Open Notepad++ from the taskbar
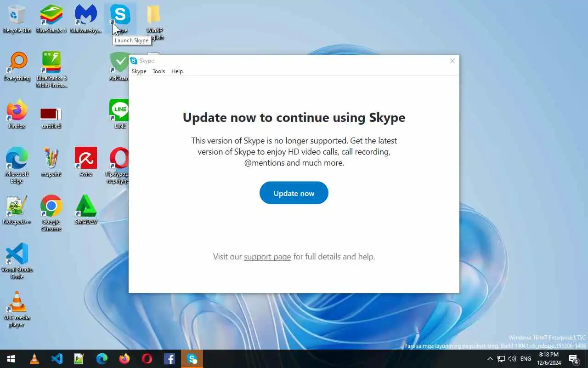 (79, 359)
